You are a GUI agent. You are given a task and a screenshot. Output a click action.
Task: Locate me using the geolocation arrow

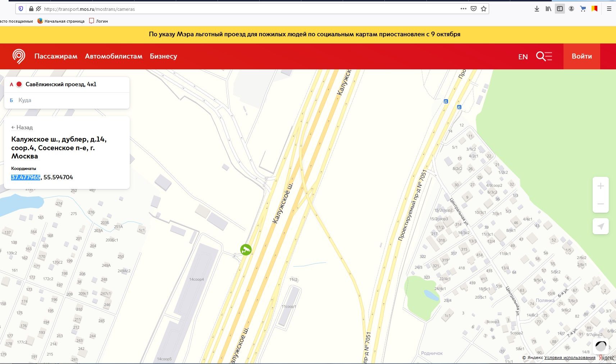601,226
